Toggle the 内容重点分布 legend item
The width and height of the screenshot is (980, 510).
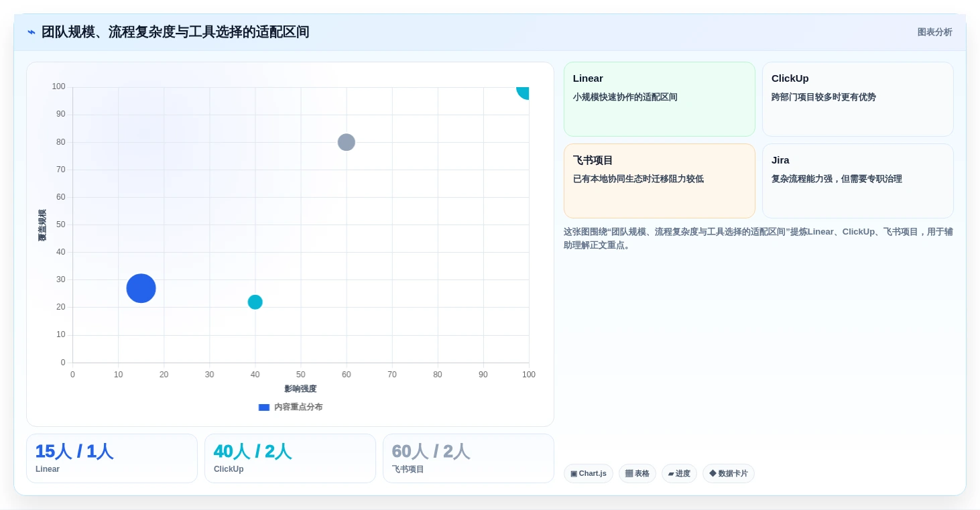click(290, 407)
